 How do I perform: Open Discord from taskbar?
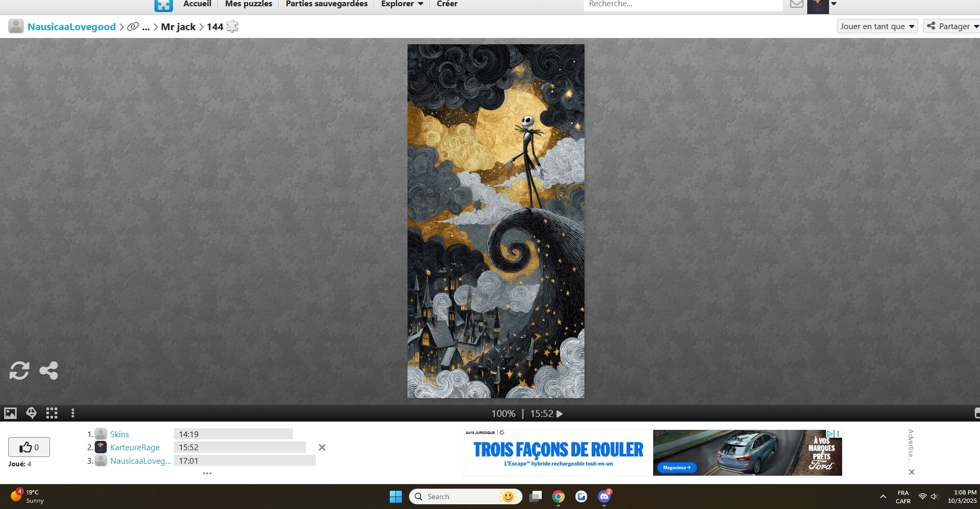click(x=604, y=497)
